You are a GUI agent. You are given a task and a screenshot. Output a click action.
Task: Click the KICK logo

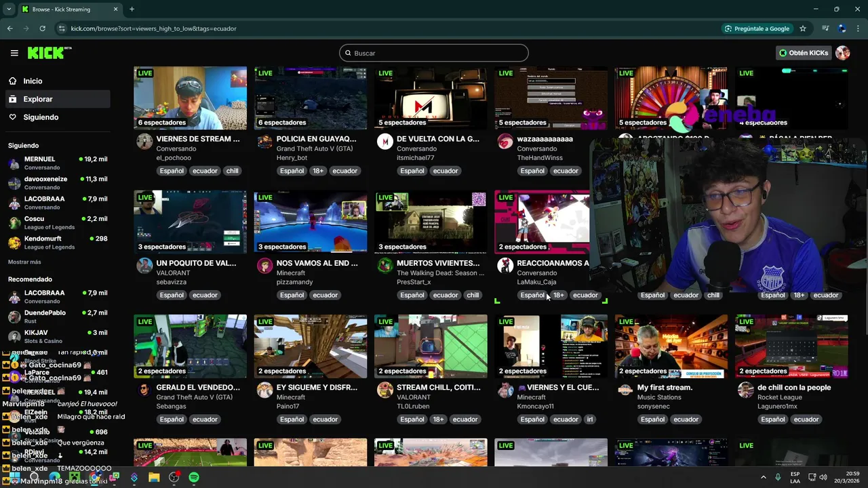click(50, 53)
